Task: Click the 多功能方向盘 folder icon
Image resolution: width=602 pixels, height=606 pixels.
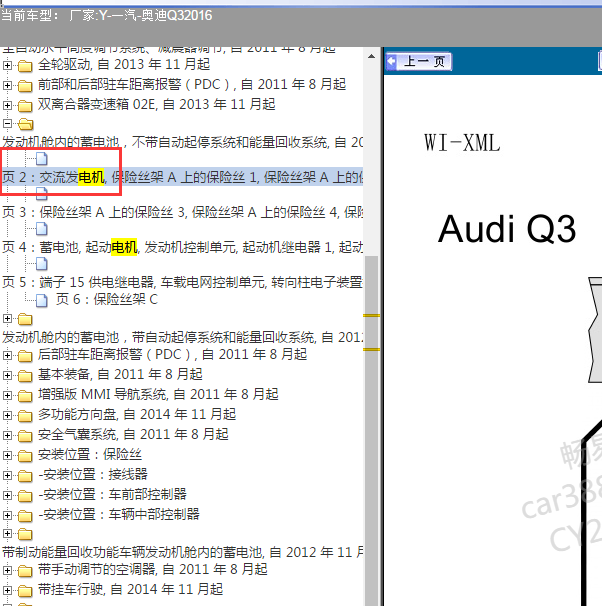Action: [x=25, y=416]
